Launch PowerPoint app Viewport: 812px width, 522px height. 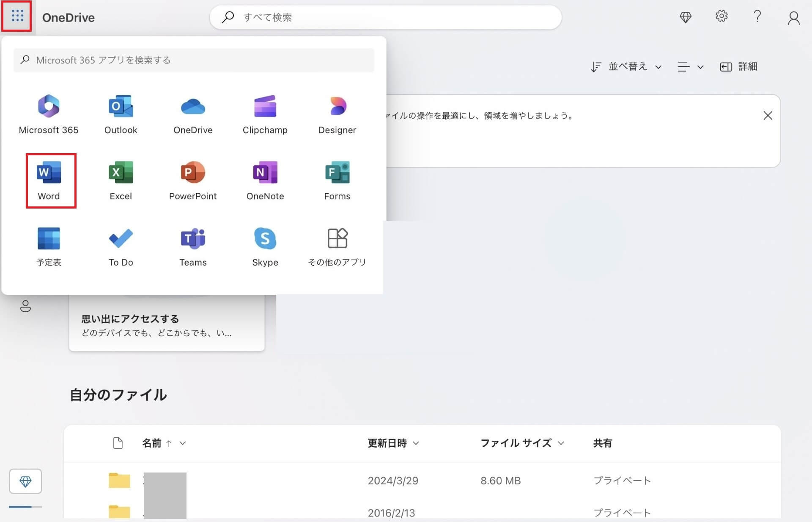[x=193, y=181]
